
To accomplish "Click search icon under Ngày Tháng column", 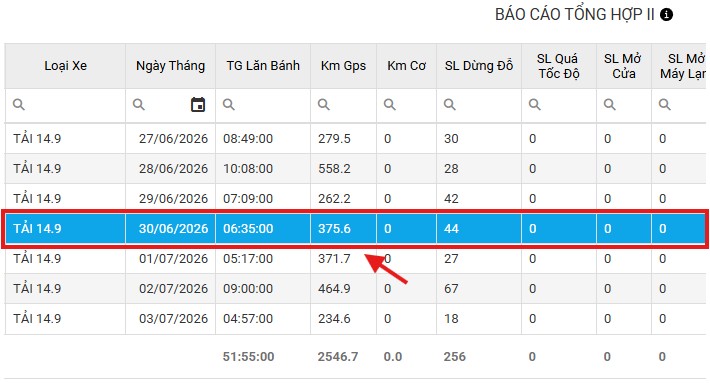I will tap(139, 105).
